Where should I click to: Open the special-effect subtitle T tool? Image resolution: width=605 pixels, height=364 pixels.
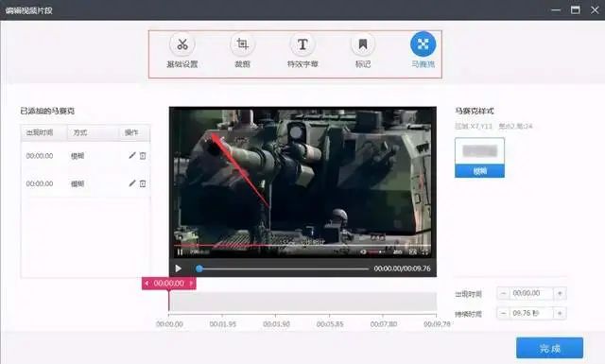[x=302, y=44]
